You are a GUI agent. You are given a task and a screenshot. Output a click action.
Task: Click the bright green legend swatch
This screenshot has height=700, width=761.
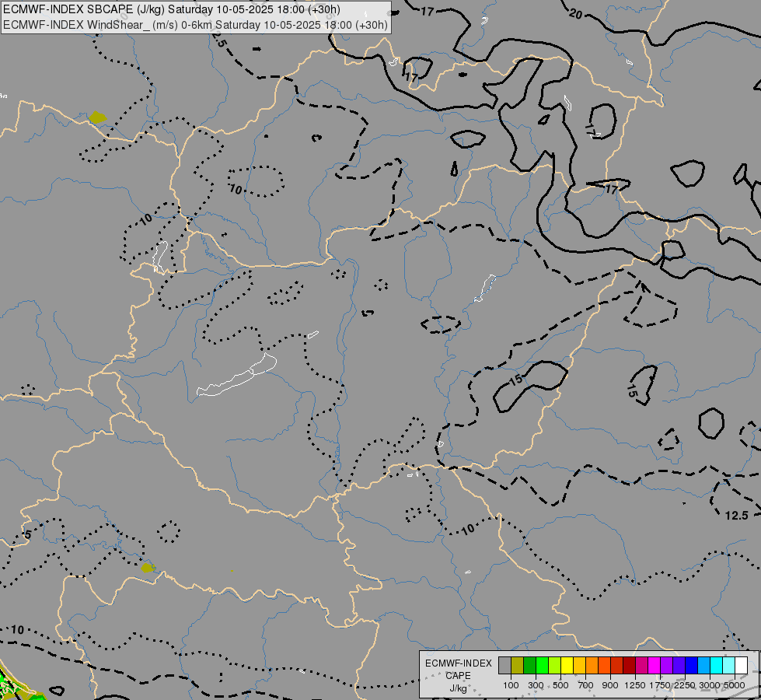pyautogui.click(x=542, y=666)
